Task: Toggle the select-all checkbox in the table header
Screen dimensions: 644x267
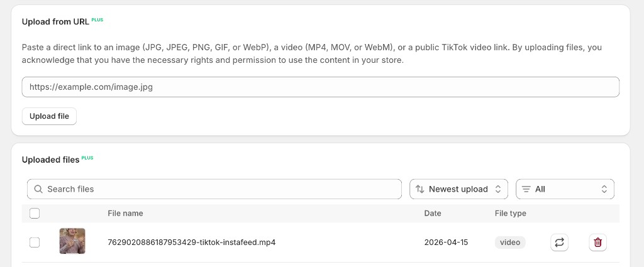Action: [35, 214]
